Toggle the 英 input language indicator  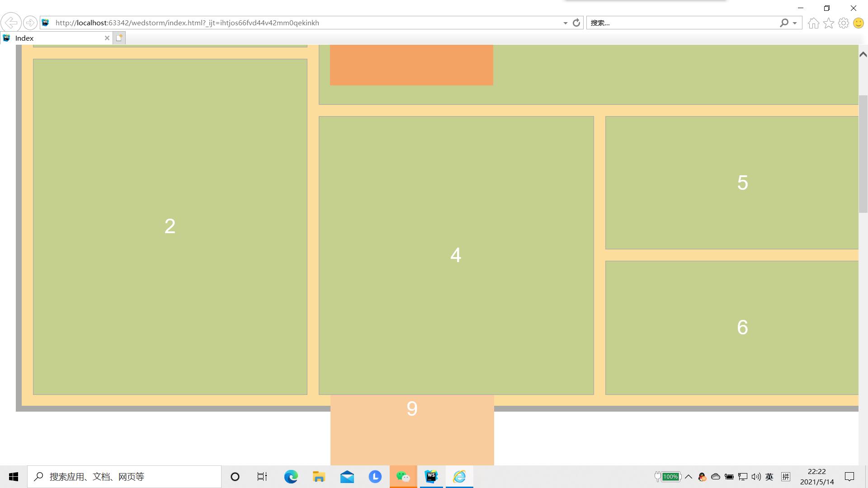(769, 477)
